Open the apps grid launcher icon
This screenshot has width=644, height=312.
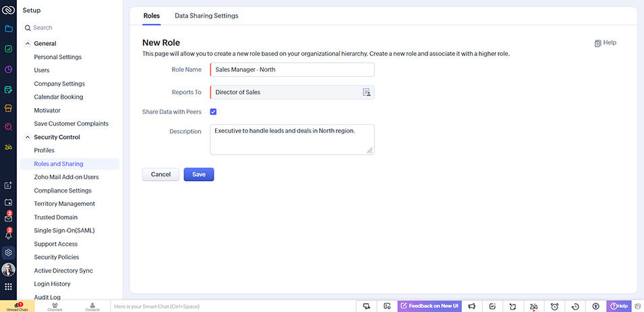[8, 287]
